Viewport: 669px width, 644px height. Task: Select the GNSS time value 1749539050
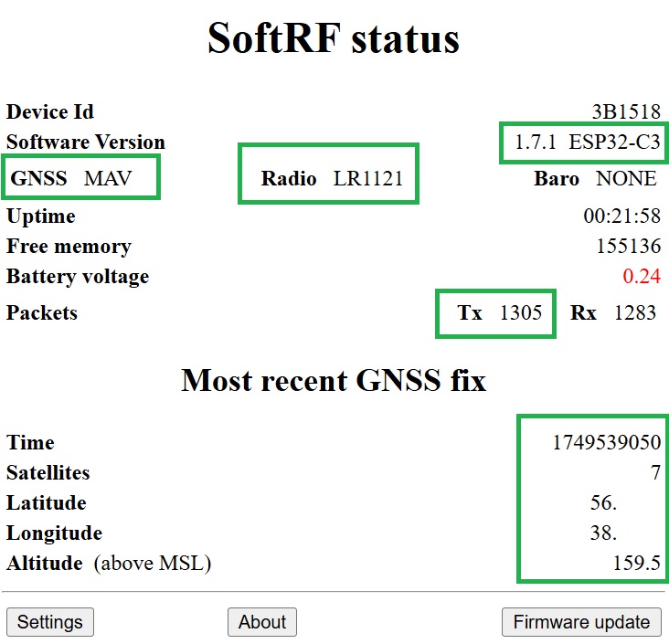point(607,442)
